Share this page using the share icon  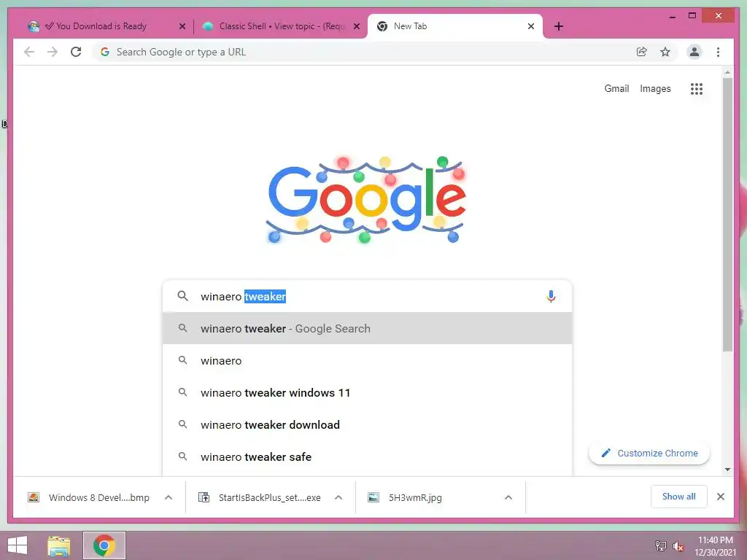(x=642, y=52)
